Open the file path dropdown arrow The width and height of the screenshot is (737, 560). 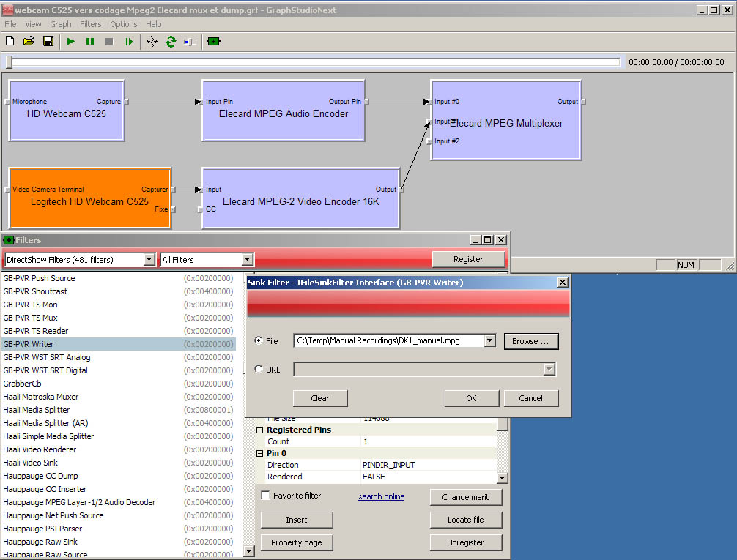pyautogui.click(x=490, y=340)
